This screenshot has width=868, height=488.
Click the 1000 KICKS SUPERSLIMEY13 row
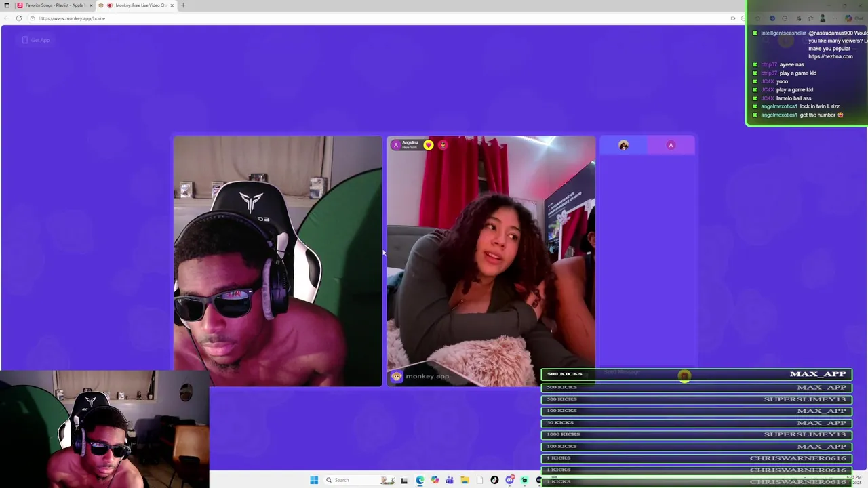click(696, 434)
